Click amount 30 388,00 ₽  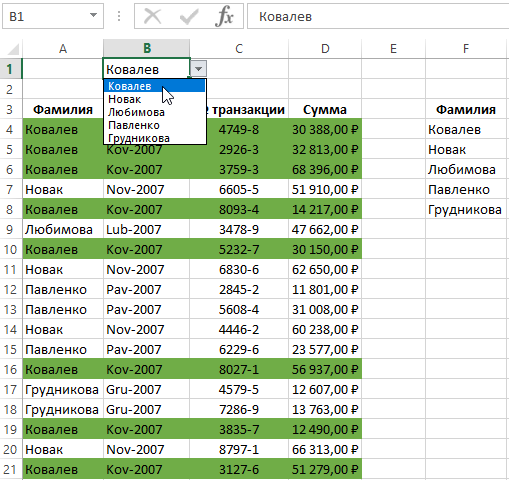[x=325, y=129]
